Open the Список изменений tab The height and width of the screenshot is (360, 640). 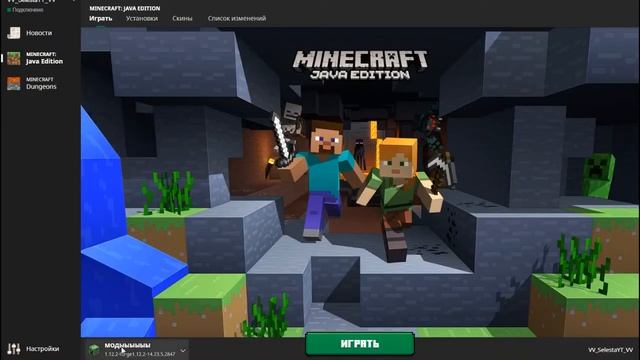point(237,18)
